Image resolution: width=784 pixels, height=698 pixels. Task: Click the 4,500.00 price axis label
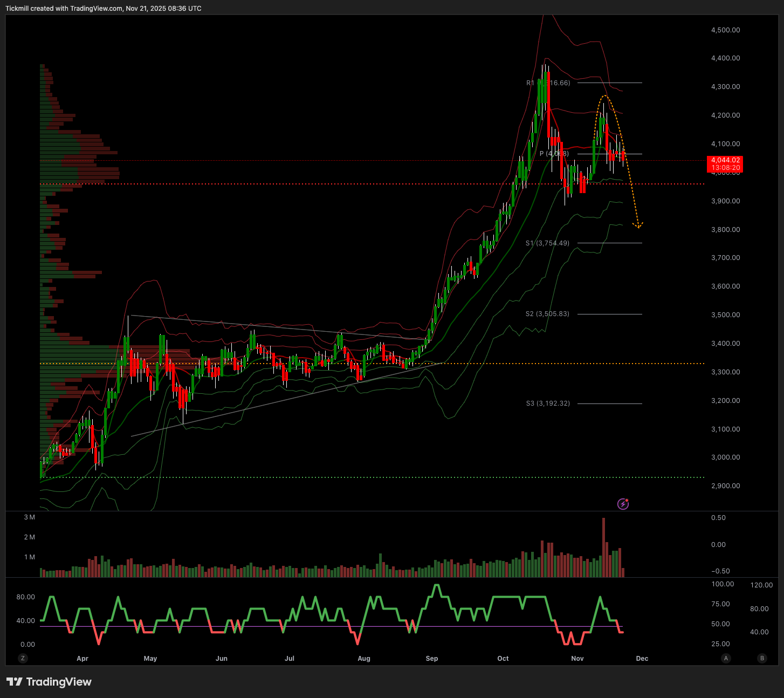pyautogui.click(x=725, y=30)
